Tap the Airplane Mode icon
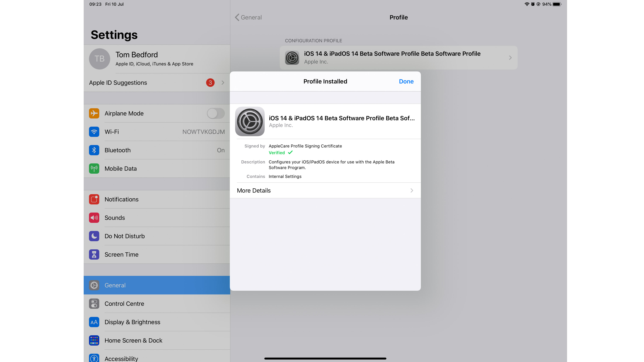 click(94, 113)
